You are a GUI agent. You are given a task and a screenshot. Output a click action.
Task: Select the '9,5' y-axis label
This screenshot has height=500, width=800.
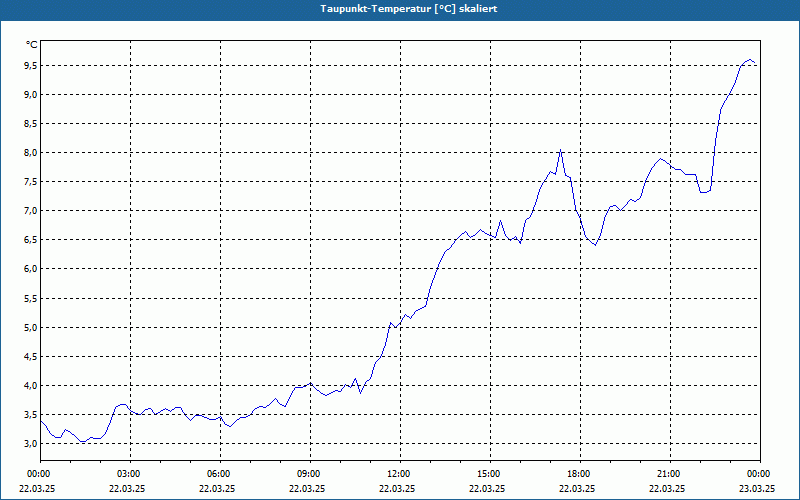(31, 65)
